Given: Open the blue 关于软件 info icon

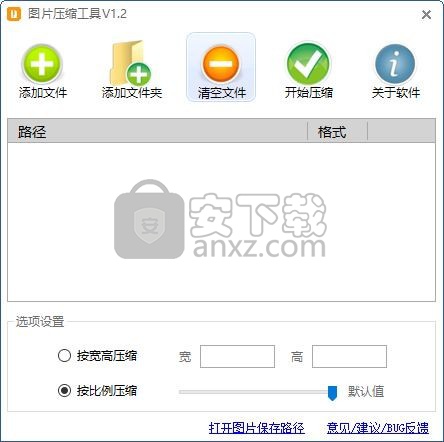Looking at the screenshot, I should point(395,64).
